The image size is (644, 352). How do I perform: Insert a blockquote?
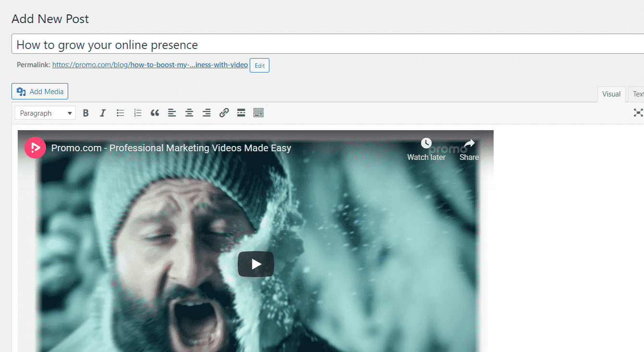pyautogui.click(x=155, y=112)
